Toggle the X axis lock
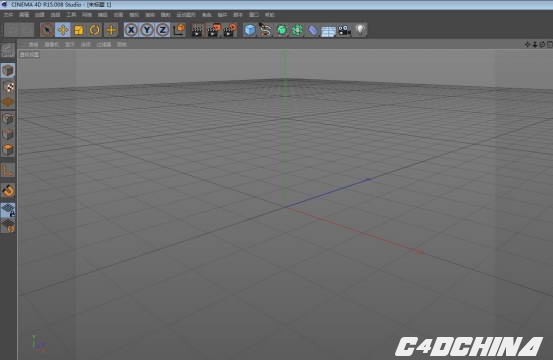The width and height of the screenshot is (553, 361). point(131,30)
